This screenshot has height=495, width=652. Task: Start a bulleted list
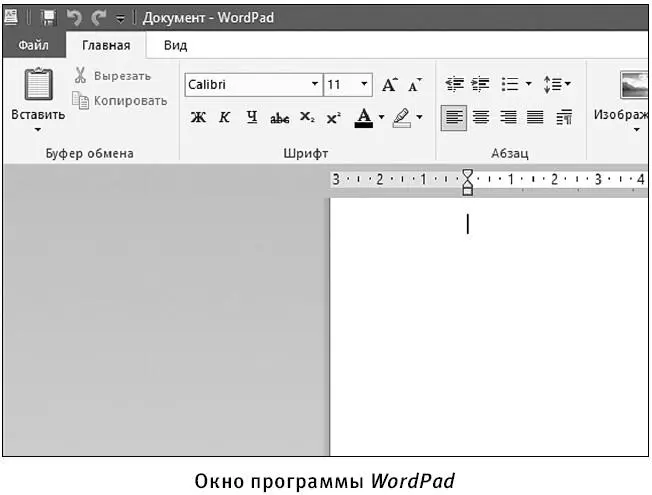pyautogui.click(x=510, y=84)
